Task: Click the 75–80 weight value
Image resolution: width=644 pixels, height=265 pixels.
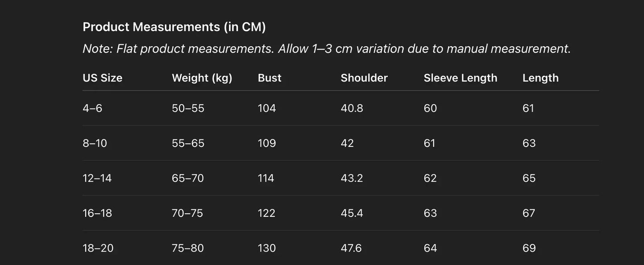Action: (188, 248)
